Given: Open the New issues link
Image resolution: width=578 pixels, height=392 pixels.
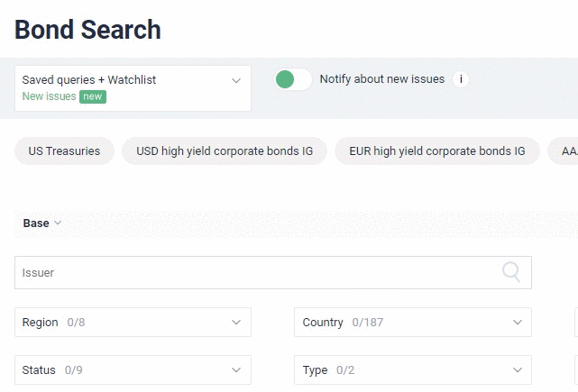Looking at the screenshot, I should tap(49, 96).
